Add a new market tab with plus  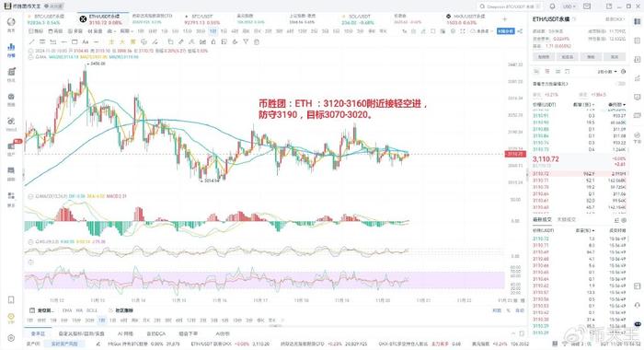pos(505,19)
